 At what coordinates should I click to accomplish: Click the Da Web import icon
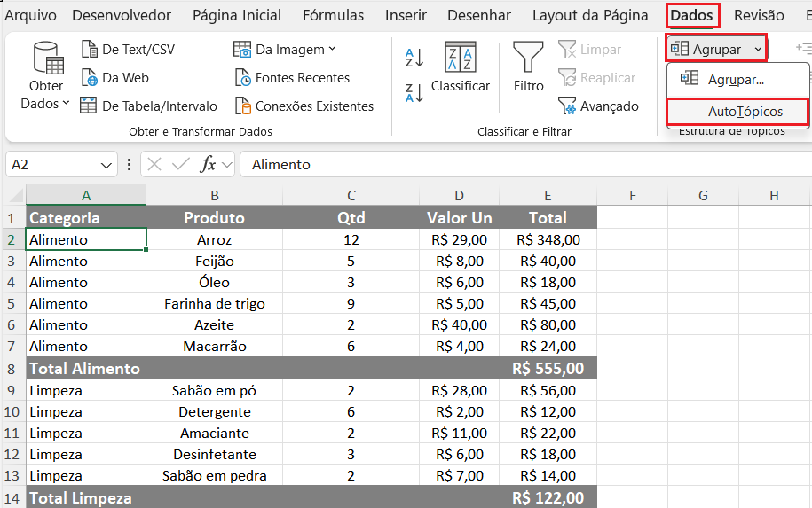pos(89,78)
